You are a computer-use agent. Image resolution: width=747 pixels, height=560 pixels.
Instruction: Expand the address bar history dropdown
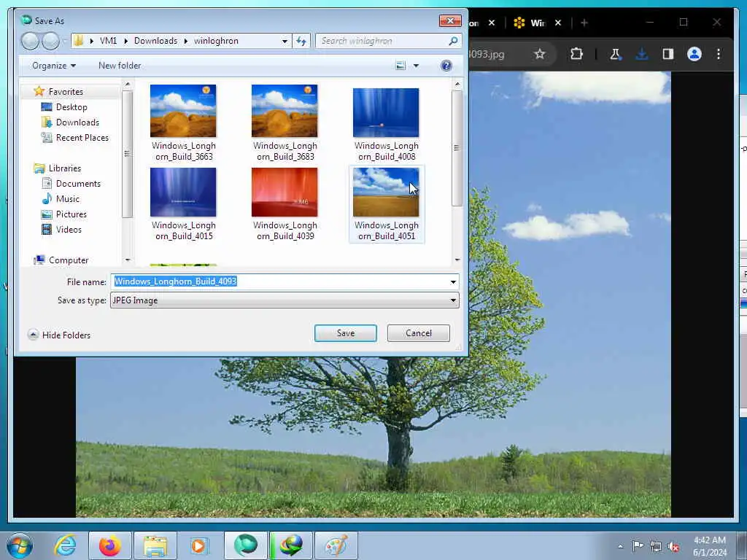click(x=285, y=41)
